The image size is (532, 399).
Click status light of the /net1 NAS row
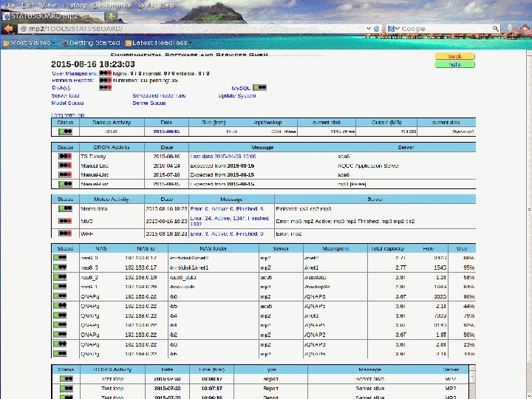point(60,267)
